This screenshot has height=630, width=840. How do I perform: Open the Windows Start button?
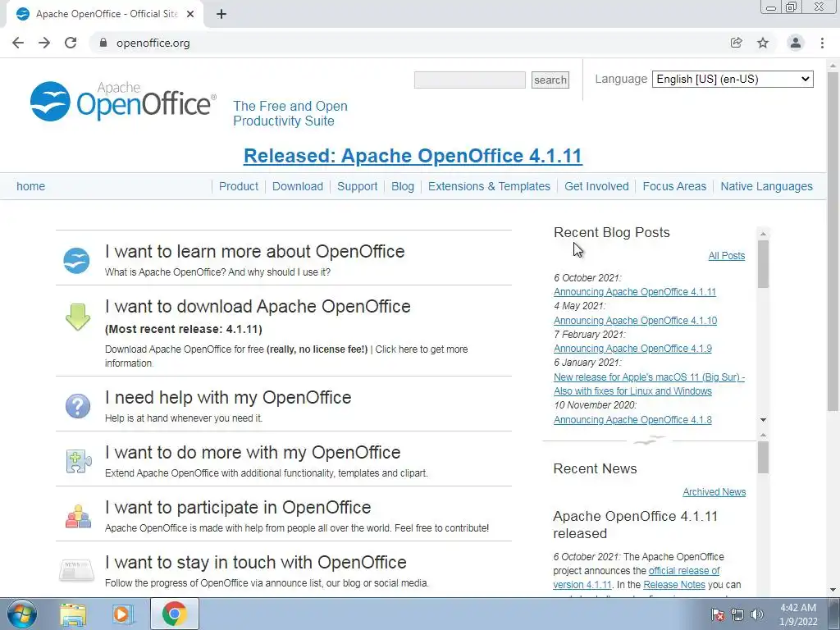[21, 614]
